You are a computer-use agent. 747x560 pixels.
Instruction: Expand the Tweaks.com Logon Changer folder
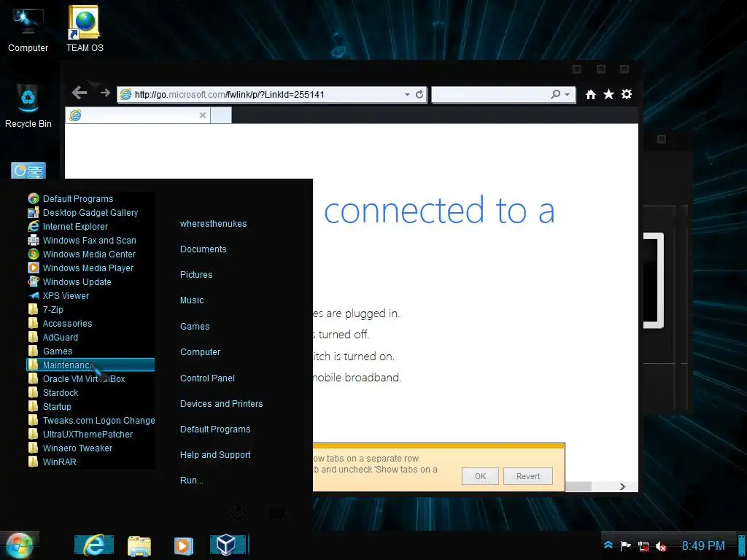tap(90, 420)
